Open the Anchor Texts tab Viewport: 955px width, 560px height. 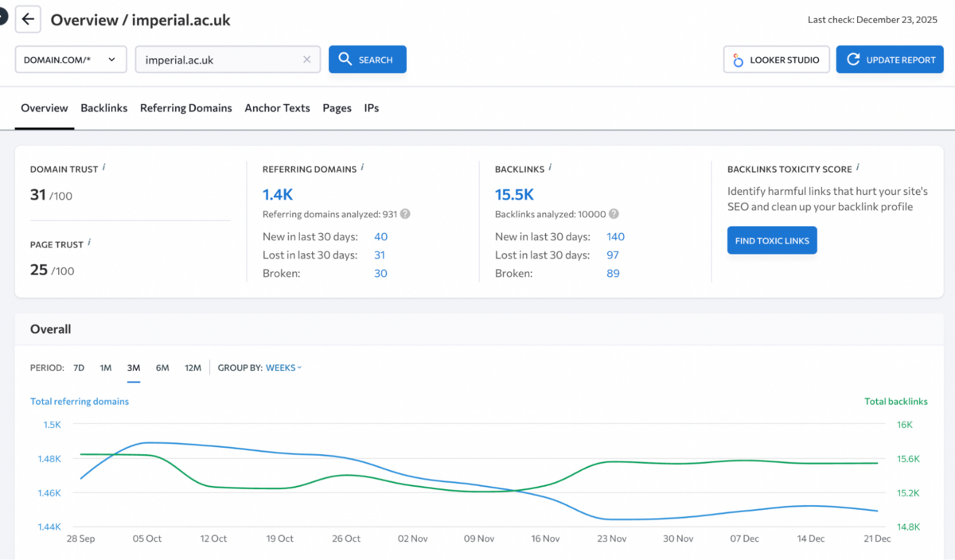point(277,108)
